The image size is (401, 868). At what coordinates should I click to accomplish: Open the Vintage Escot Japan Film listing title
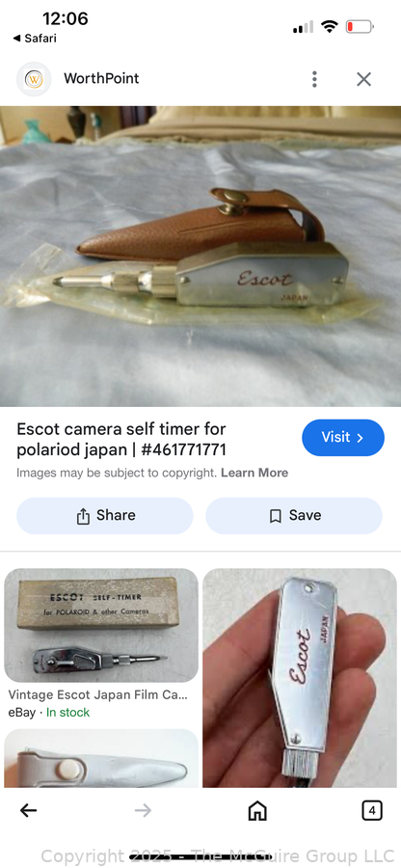[98, 694]
